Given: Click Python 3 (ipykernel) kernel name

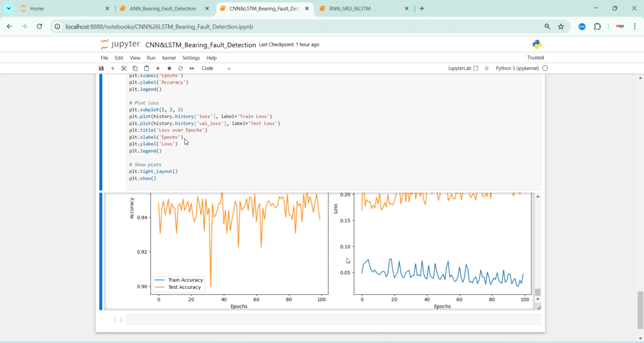Looking at the screenshot, I should (x=517, y=68).
